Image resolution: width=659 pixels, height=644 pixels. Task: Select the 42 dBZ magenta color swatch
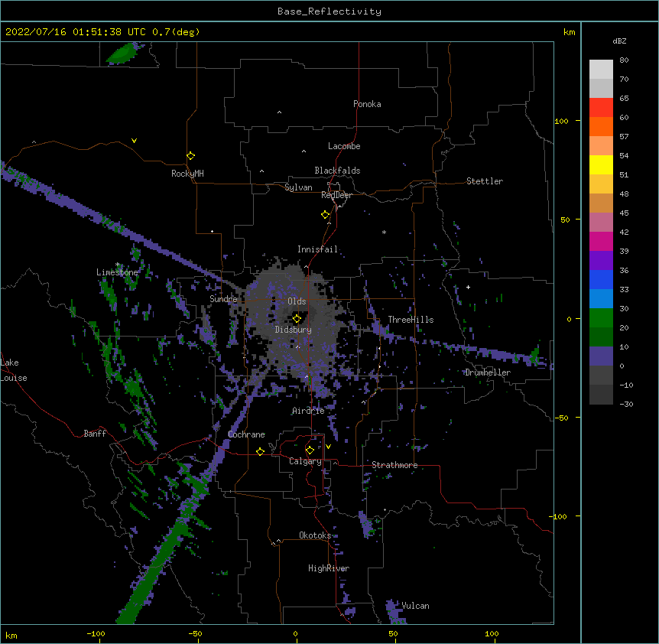point(601,241)
